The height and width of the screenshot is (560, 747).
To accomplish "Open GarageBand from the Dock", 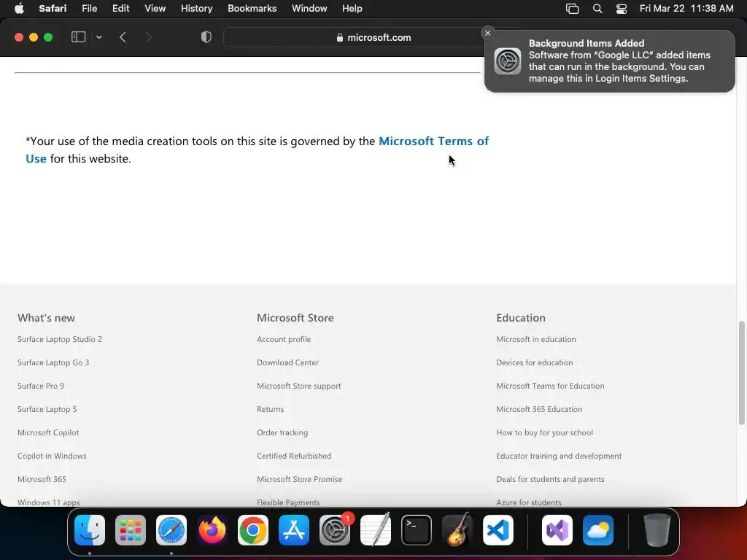I will click(x=457, y=530).
